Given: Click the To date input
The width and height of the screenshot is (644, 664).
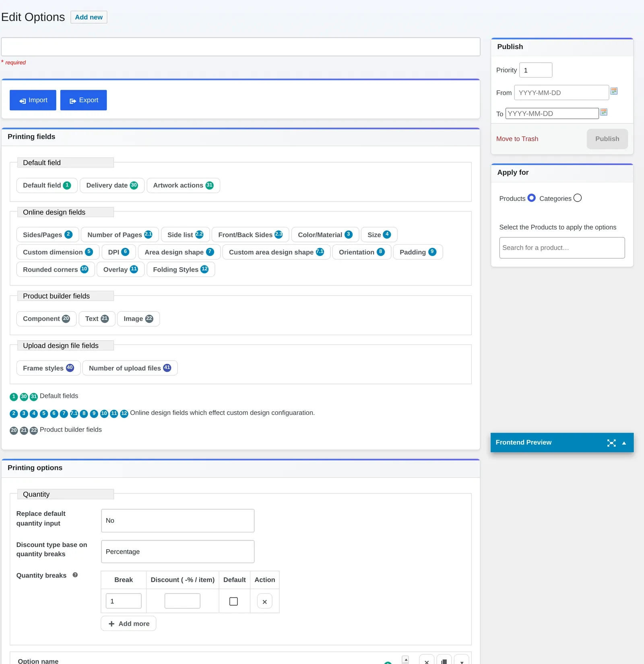Looking at the screenshot, I should click(552, 113).
